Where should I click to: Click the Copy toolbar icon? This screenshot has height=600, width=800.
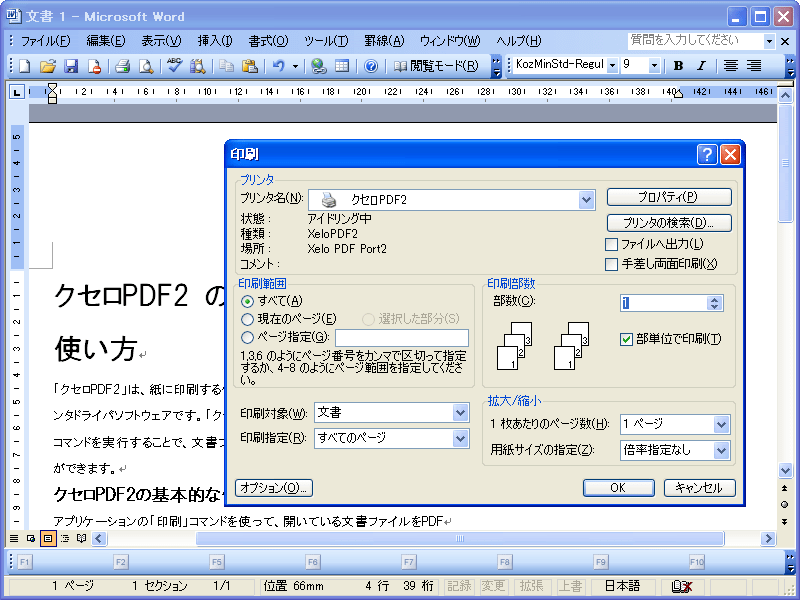click(x=226, y=66)
